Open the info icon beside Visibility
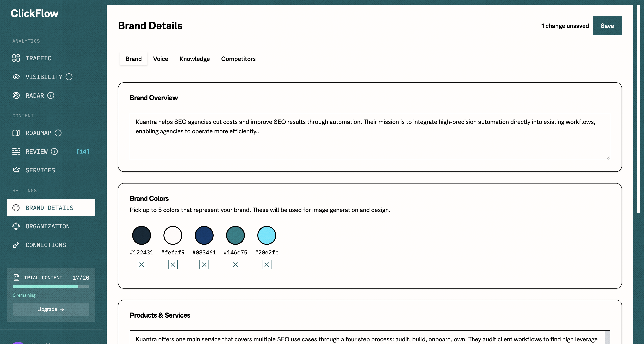 [69, 77]
